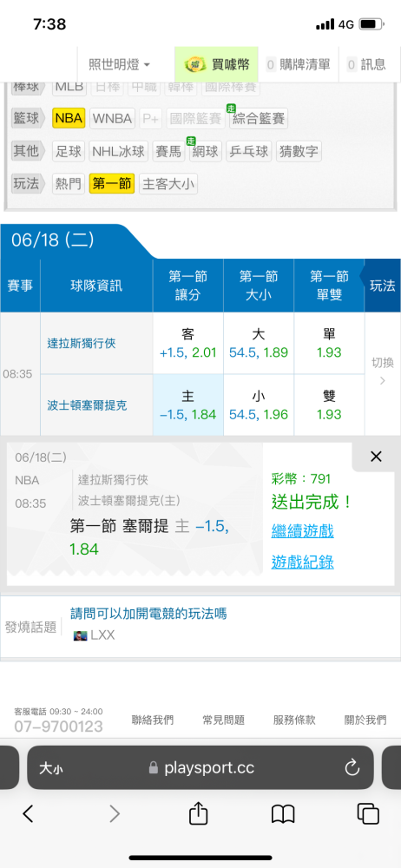Open 波士頓塞爾提克 team info

(x=87, y=405)
